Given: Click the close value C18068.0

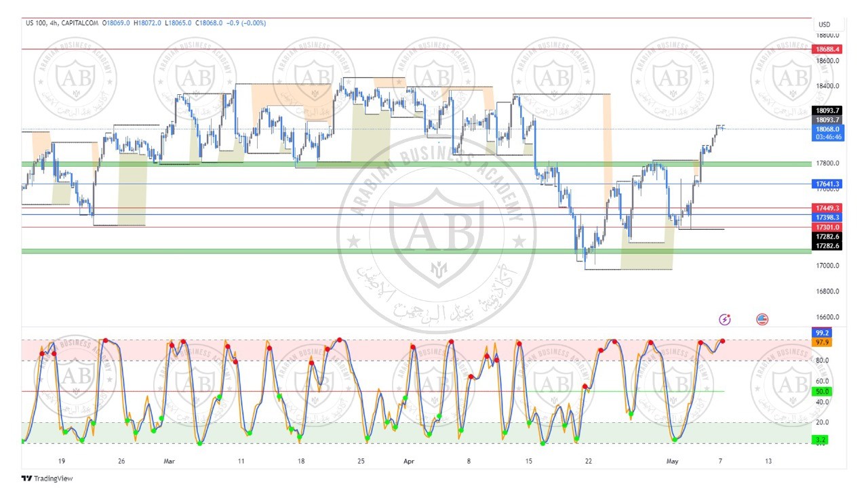Looking at the screenshot, I should coord(210,23).
